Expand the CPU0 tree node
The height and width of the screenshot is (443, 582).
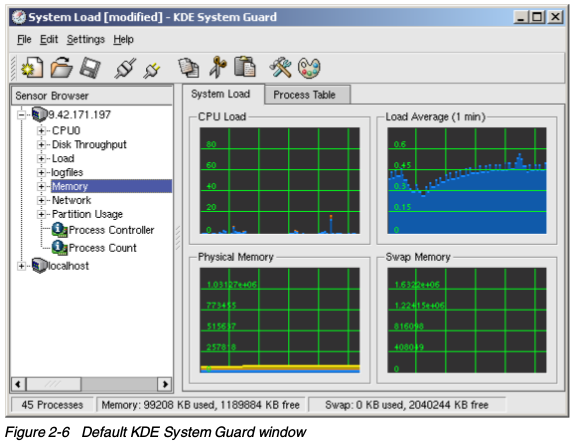[x=42, y=131]
